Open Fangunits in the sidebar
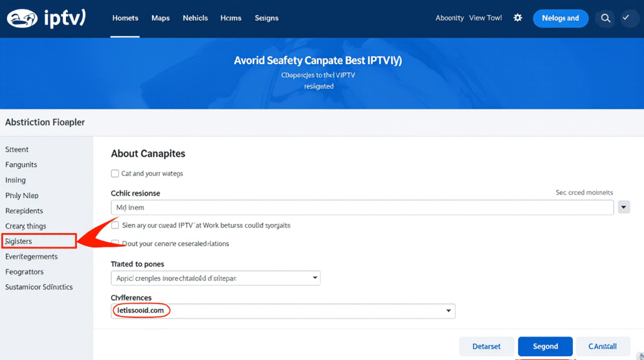The height and width of the screenshot is (360, 644). pyautogui.click(x=21, y=165)
